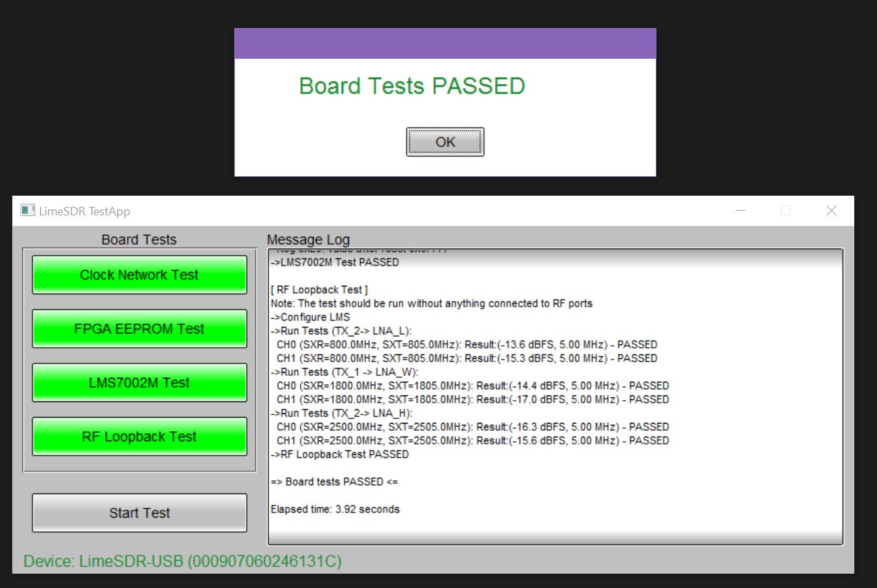Click OK on the Board Tests PASSED dialog

click(445, 142)
